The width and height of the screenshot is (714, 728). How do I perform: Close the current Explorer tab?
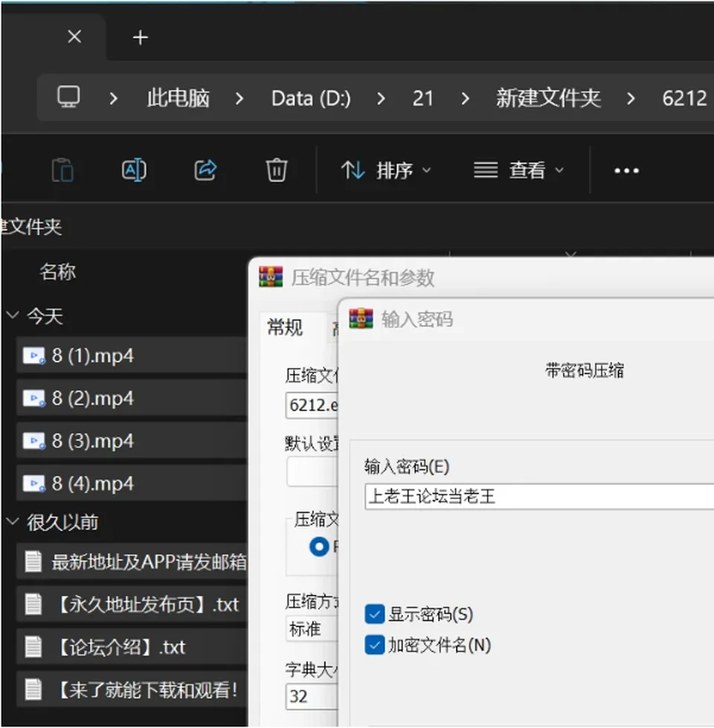(74, 36)
